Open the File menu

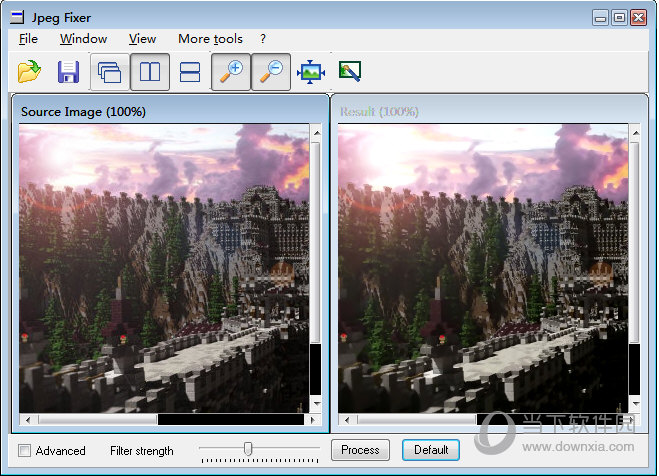click(x=28, y=39)
